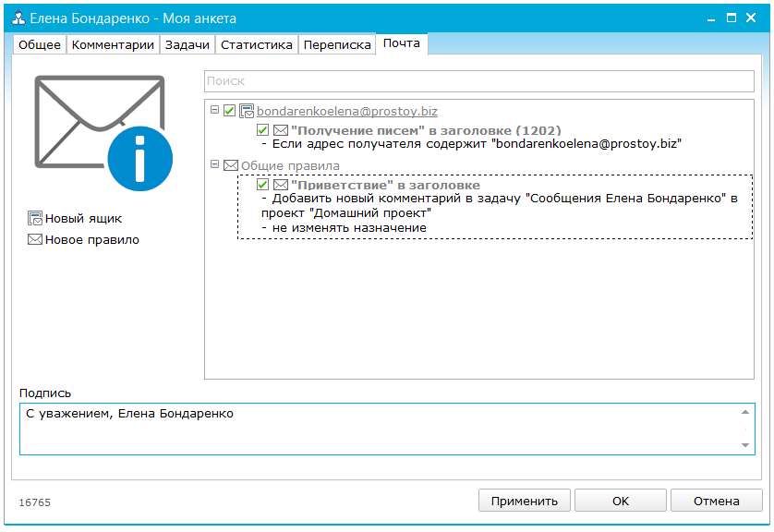Click the large mail info envelope icon

[103, 130]
